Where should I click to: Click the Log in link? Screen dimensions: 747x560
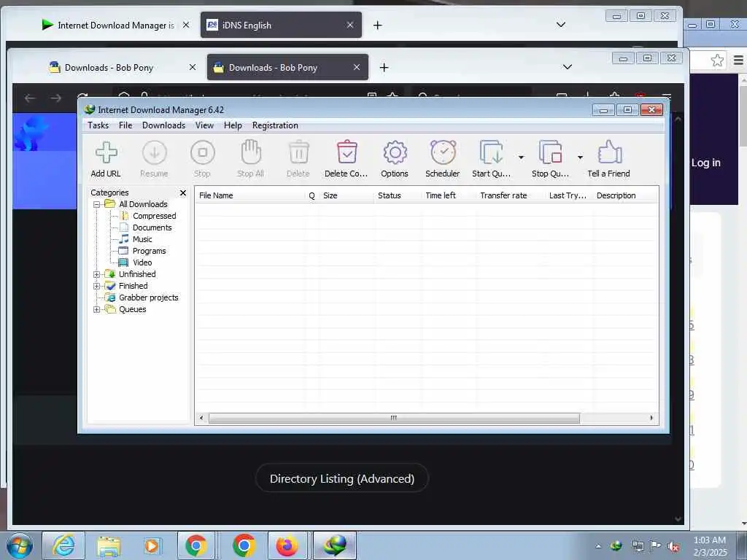click(x=706, y=163)
